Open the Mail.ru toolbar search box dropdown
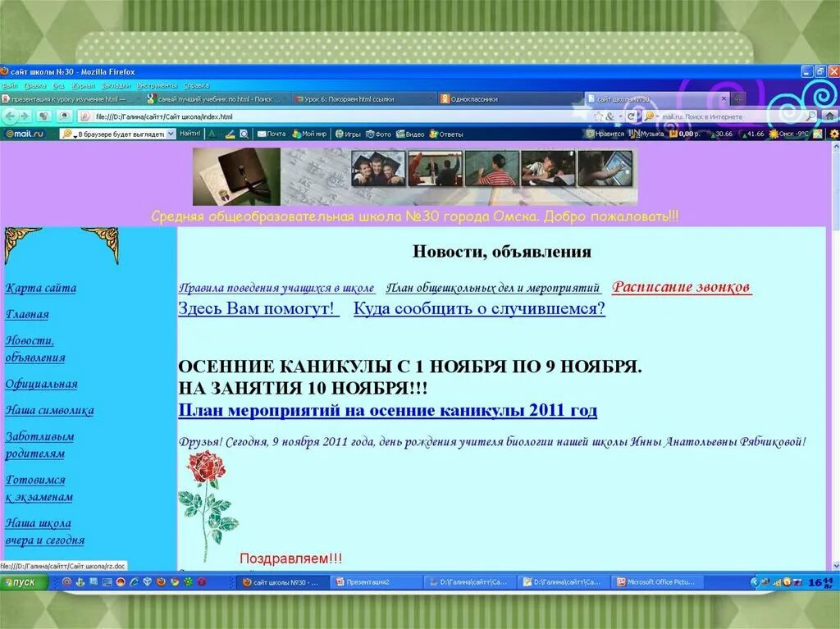 [x=171, y=134]
